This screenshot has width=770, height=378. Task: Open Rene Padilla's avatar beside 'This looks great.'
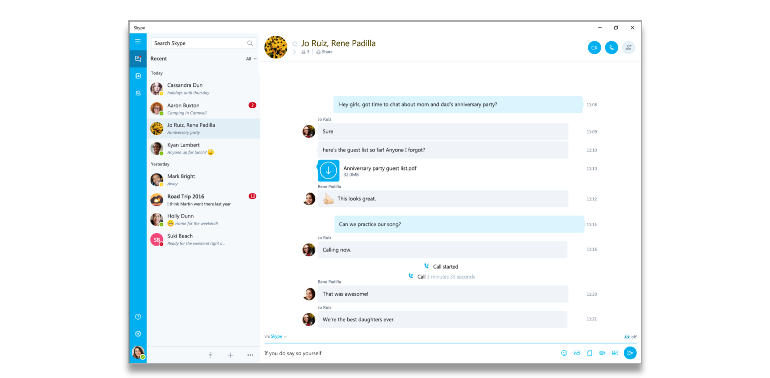point(308,199)
